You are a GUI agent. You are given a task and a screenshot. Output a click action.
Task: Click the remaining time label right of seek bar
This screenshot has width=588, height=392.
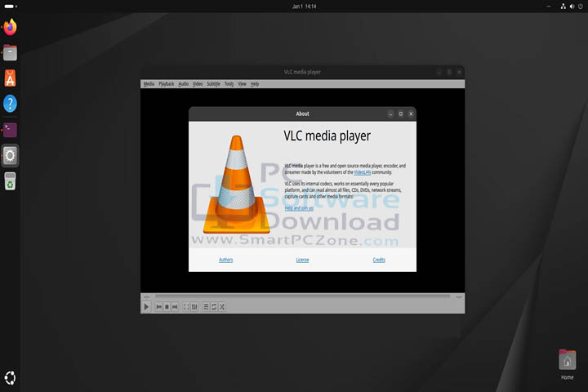click(459, 296)
